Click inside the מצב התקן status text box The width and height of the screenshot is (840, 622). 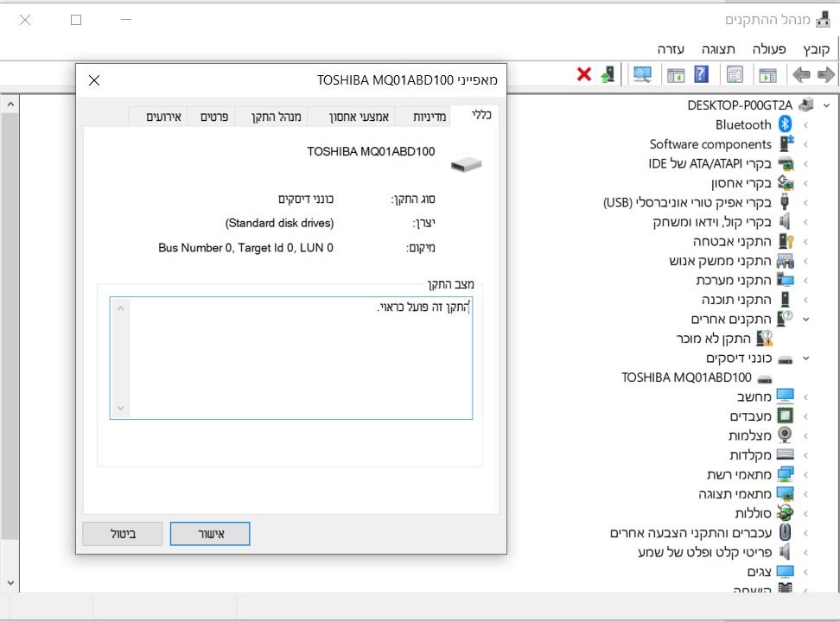[291, 358]
